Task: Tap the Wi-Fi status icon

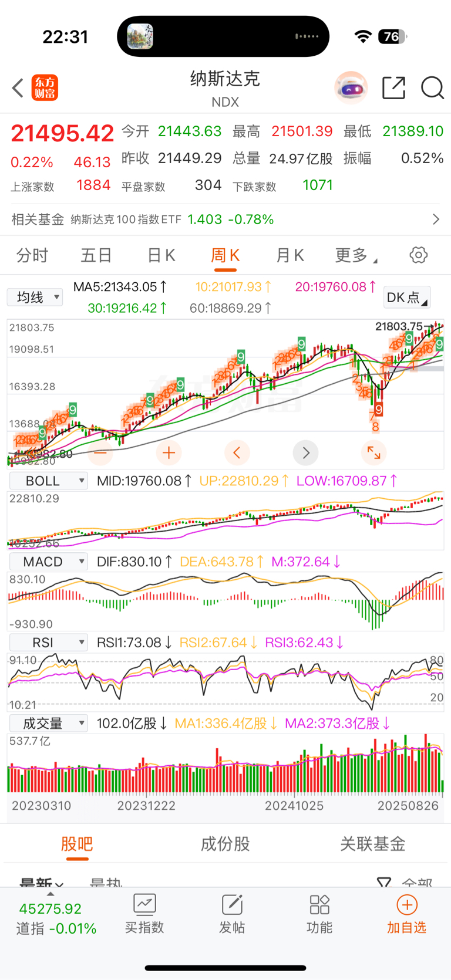Action: pos(364,36)
